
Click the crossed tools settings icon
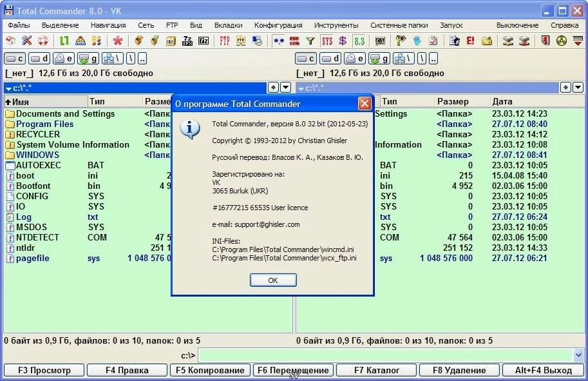26,41
